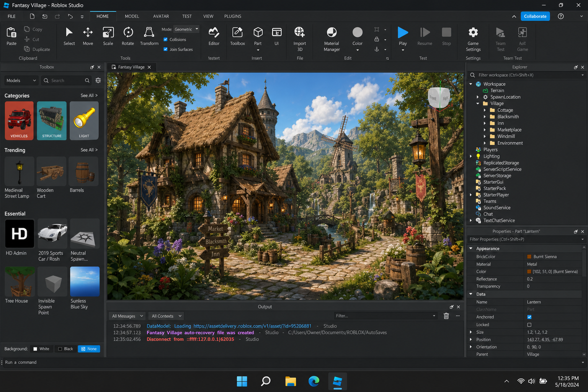
Task: Start the Play test
Action: (403, 33)
